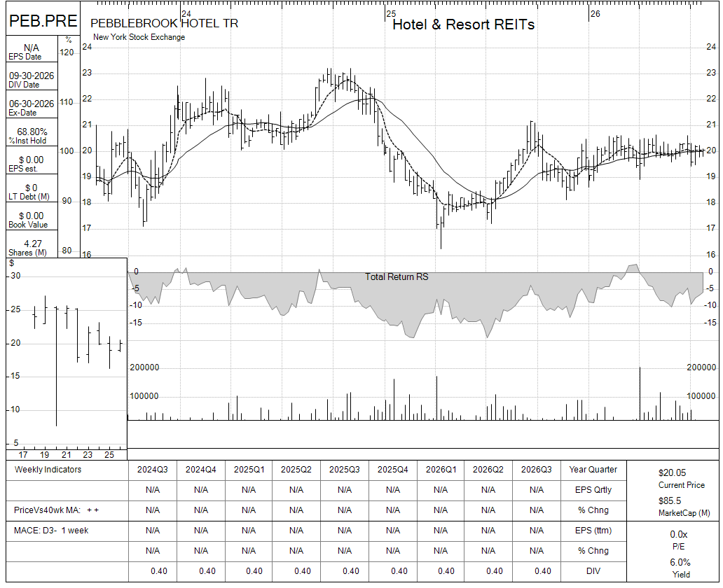Select the 2026Q1 column header
This screenshot has height=588, width=723.
(x=441, y=470)
